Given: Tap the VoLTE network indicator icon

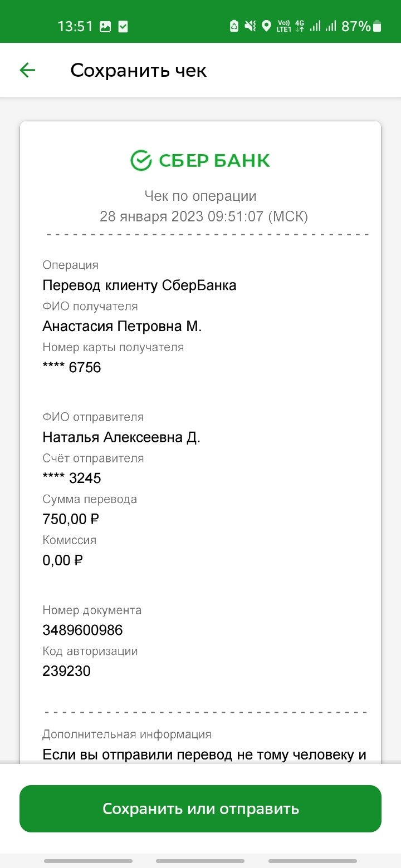Looking at the screenshot, I should click(x=283, y=26).
